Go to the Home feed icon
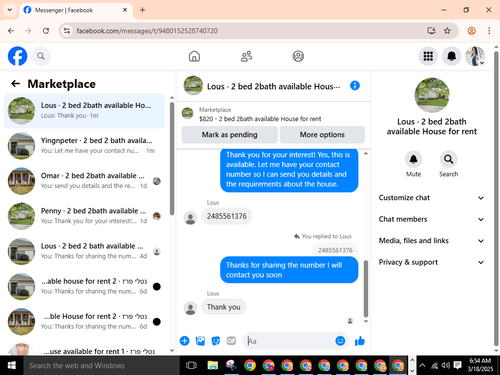The image size is (500, 375). pyautogui.click(x=194, y=56)
